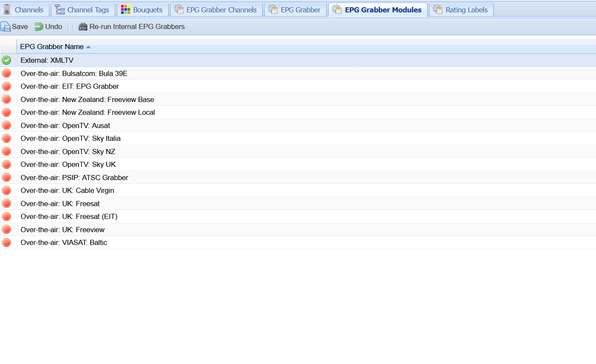Select Over-the-air: OpenTV: Sky Italia row
Image resolution: width=596 pixels, height=364 pixels.
[298, 138]
